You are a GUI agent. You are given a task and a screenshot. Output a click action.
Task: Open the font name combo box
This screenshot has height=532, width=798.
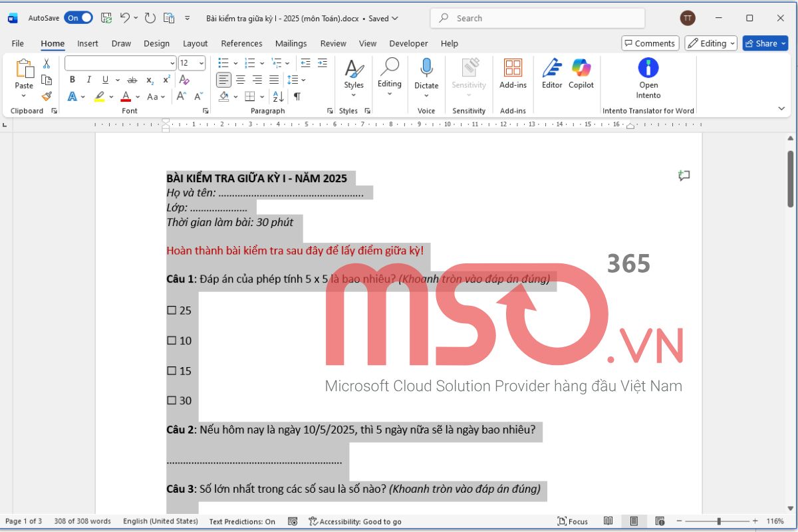pyautogui.click(x=120, y=63)
